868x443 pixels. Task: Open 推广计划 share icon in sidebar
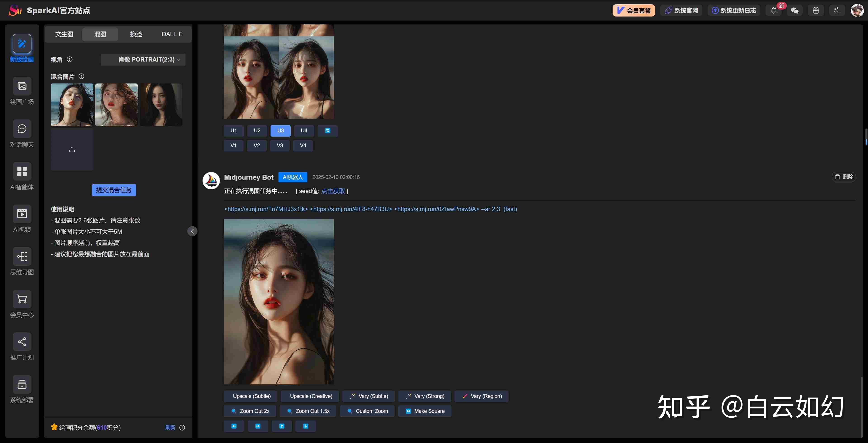(x=22, y=342)
